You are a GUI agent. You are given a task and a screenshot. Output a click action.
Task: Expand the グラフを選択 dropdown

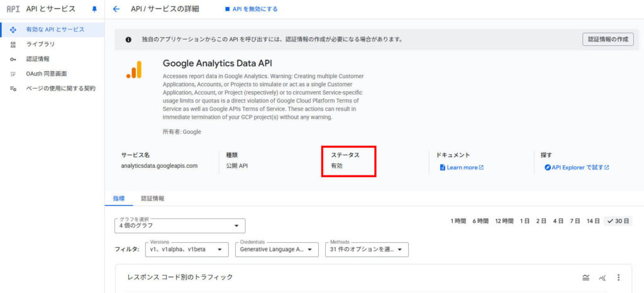[180, 226]
